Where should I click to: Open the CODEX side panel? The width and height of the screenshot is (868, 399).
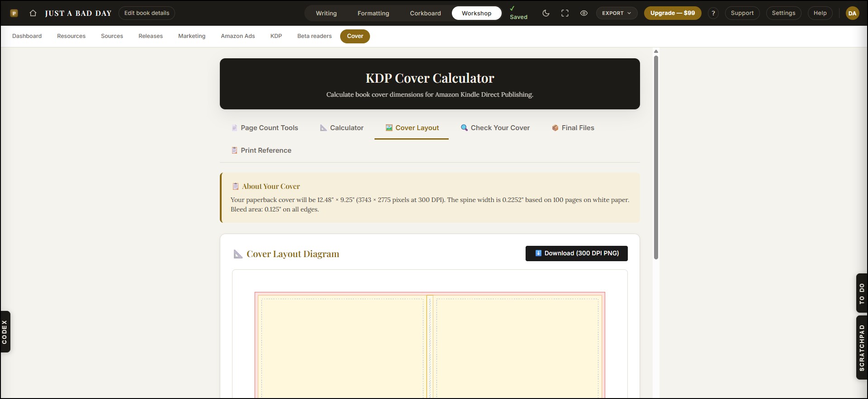(5, 332)
